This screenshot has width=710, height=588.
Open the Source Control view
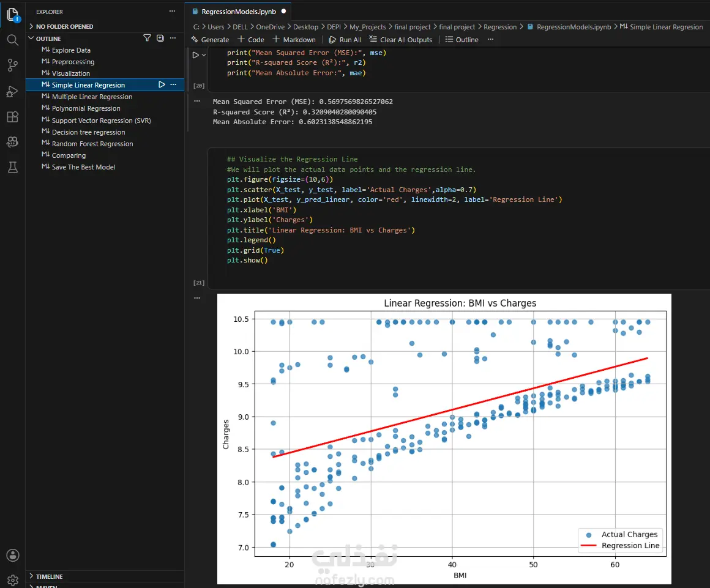[13, 65]
